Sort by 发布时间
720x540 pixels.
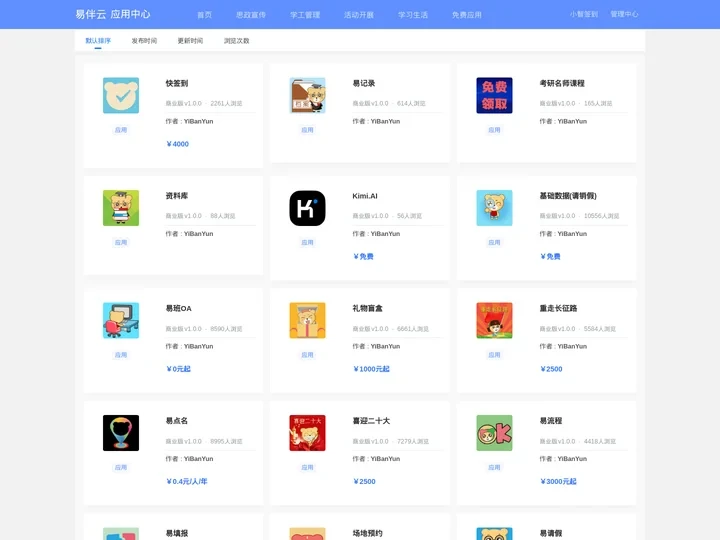(144, 41)
